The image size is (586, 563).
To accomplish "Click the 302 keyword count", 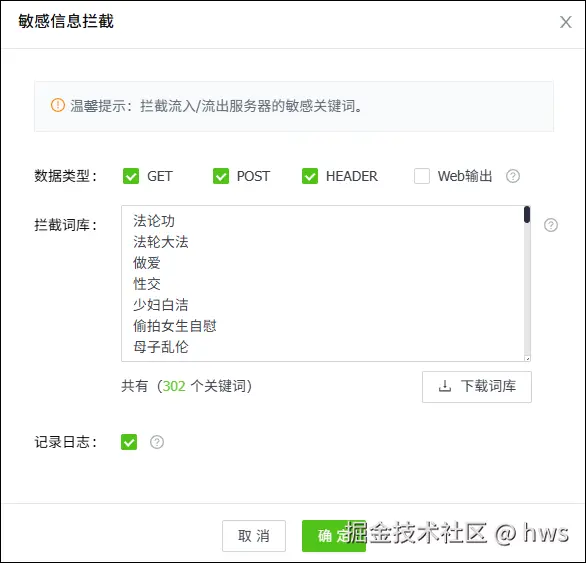I will coord(174,386).
